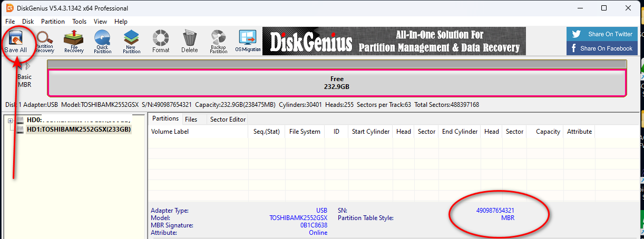Click the Seq.(Stat) column header
This screenshot has width=644, height=239.
click(267, 132)
